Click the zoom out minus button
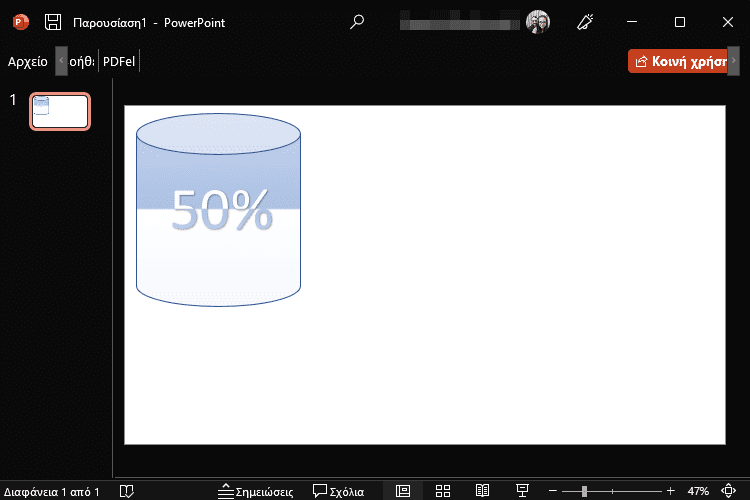The height and width of the screenshot is (500, 750). coord(552,491)
